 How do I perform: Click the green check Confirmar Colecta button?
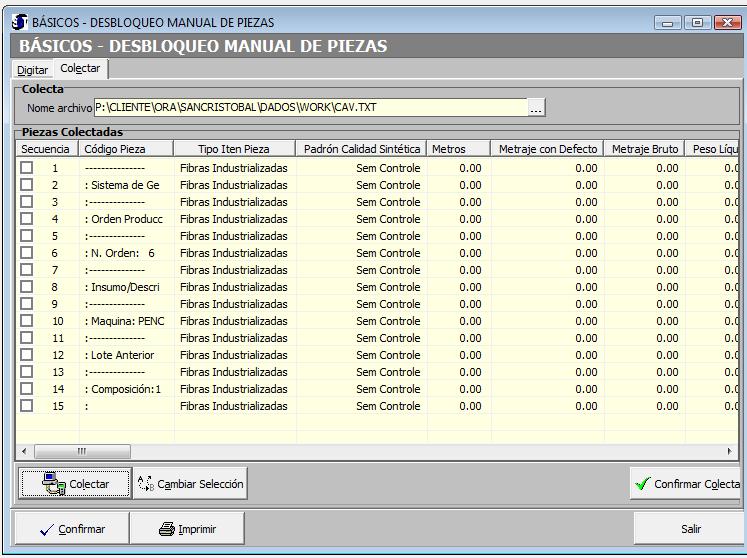point(687,484)
